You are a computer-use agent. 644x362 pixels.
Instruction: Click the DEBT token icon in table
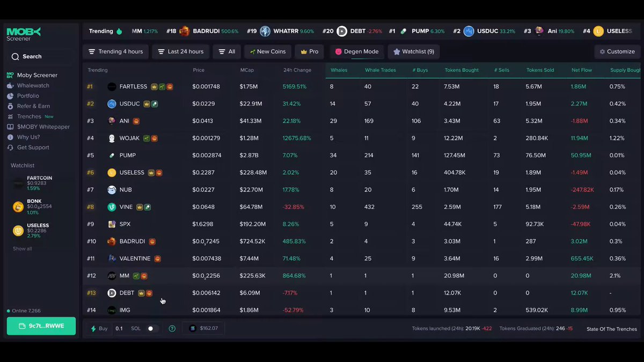(x=112, y=293)
